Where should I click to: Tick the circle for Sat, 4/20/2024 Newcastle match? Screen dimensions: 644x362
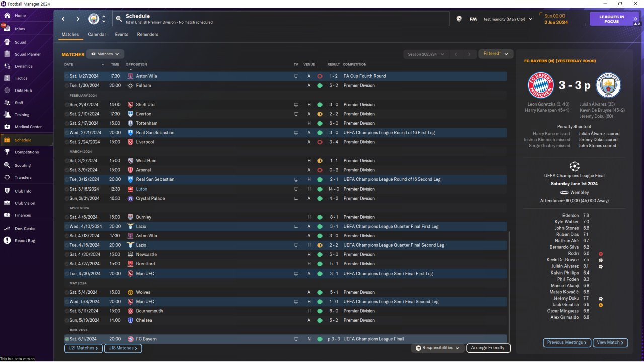67,255
